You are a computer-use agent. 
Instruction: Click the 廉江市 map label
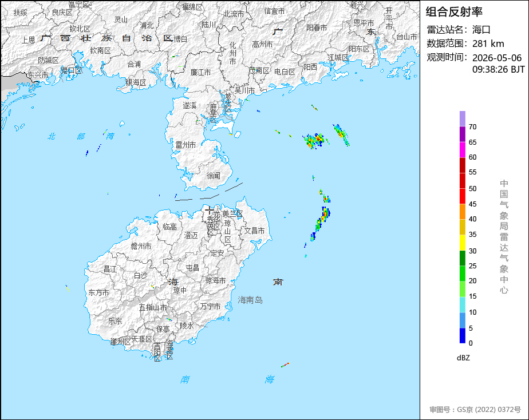click(x=200, y=72)
